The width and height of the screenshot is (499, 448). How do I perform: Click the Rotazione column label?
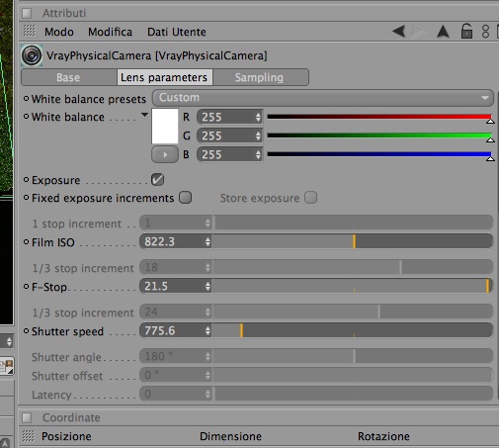click(x=383, y=436)
